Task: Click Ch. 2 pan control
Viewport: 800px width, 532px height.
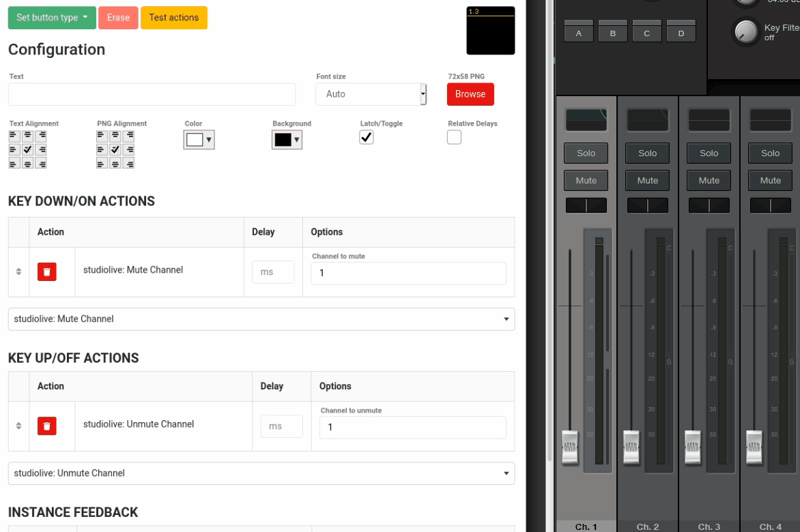Action: tap(648, 205)
